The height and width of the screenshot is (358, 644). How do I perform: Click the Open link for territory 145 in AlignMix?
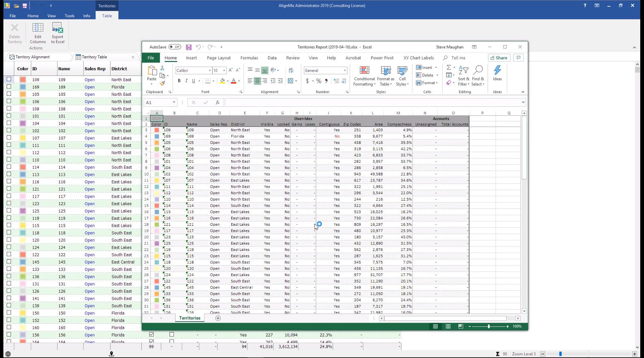[89, 262]
